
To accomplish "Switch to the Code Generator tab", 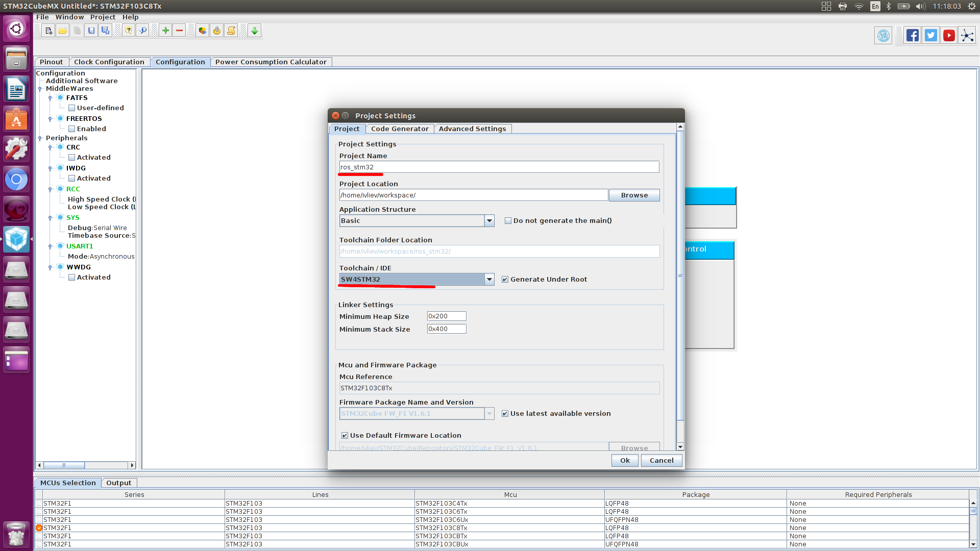I will 400,129.
